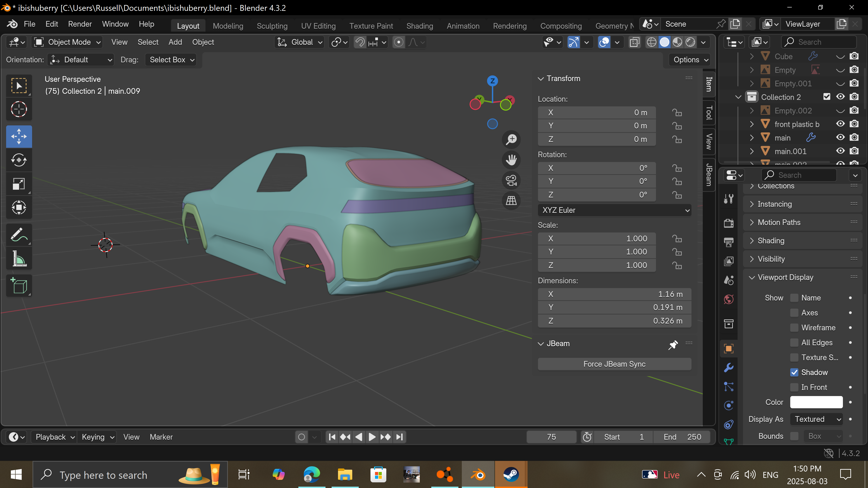Open Global transform orientation dropdown
This screenshot has height=488, width=868.
(x=300, y=42)
